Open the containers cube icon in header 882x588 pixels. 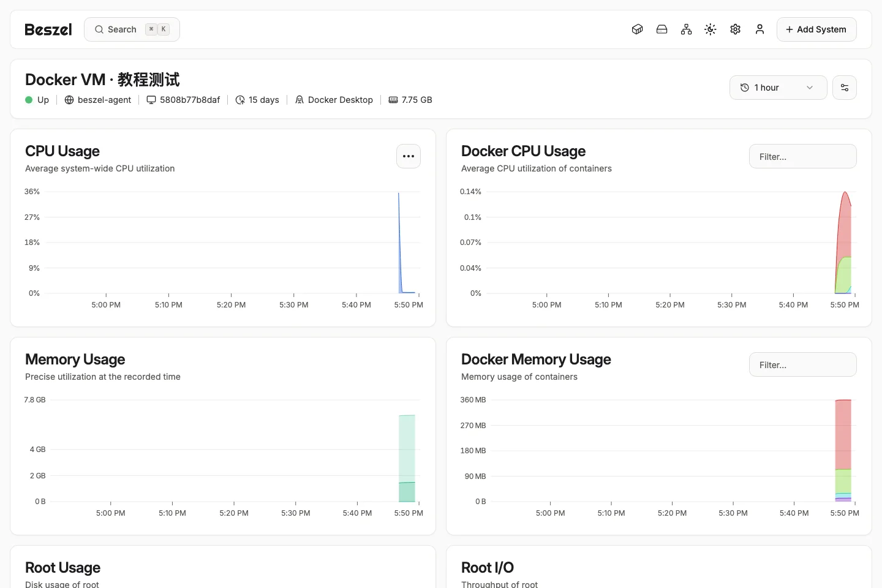[637, 29]
